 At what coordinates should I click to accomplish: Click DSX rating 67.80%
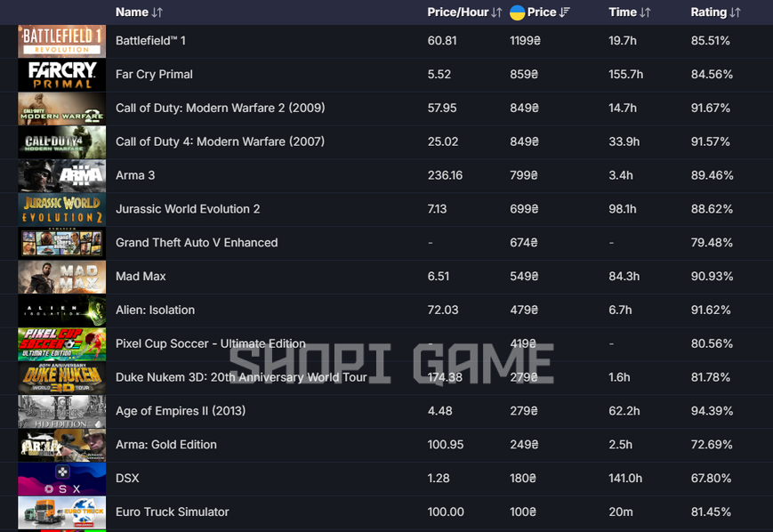point(711,479)
